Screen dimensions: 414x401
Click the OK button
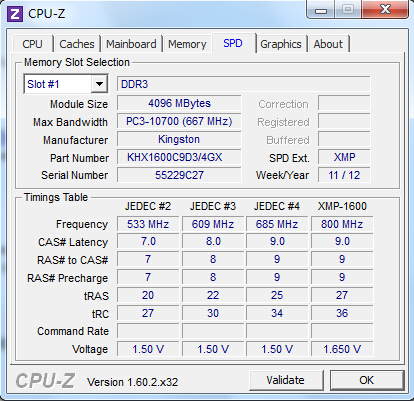coord(366,380)
